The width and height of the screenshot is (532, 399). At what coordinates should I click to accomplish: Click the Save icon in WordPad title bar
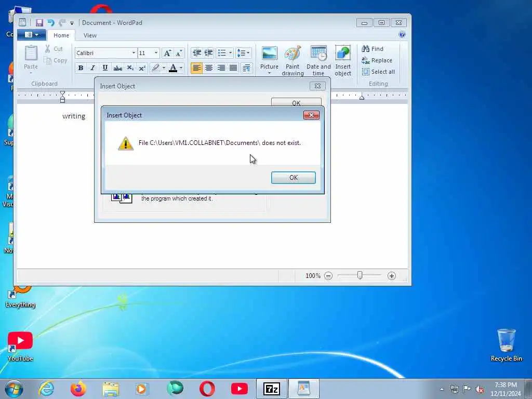point(39,23)
